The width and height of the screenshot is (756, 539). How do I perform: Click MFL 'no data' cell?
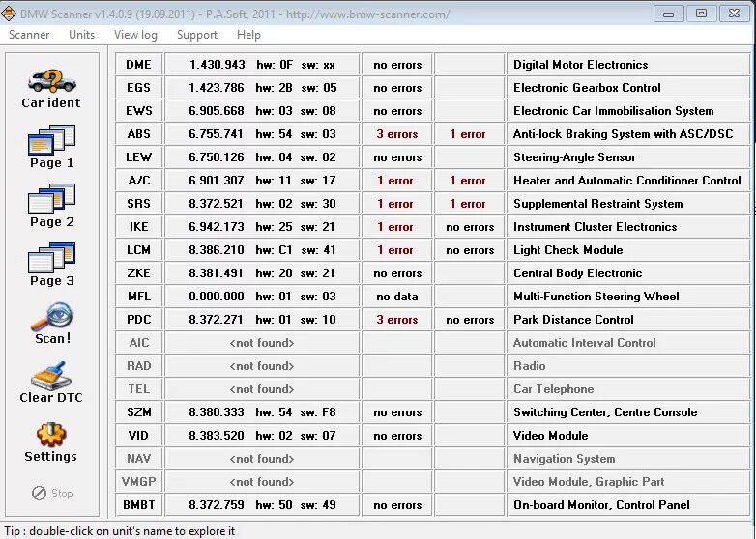click(x=397, y=297)
